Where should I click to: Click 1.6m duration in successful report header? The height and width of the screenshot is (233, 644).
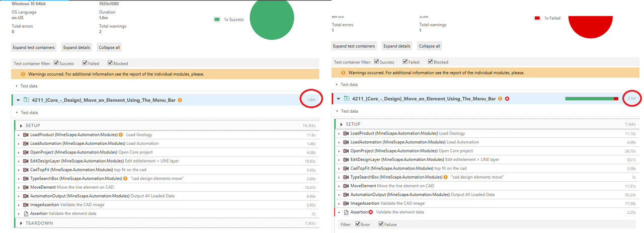(311, 100)
